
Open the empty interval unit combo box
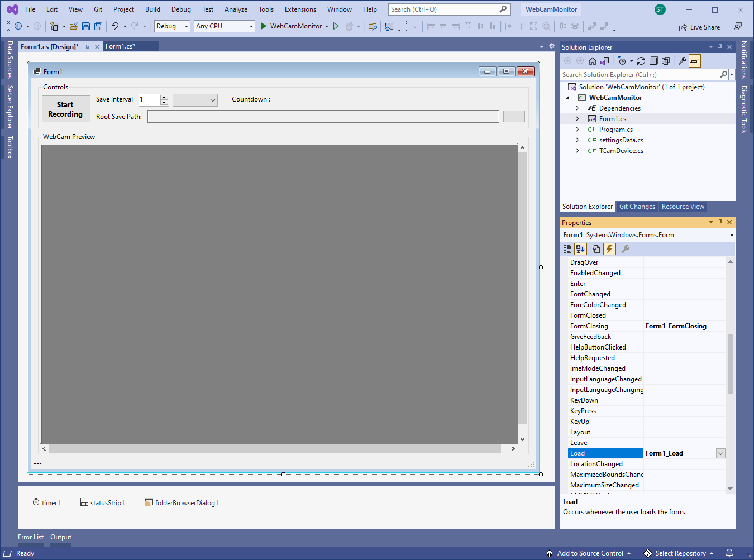[x=195, y=100]
